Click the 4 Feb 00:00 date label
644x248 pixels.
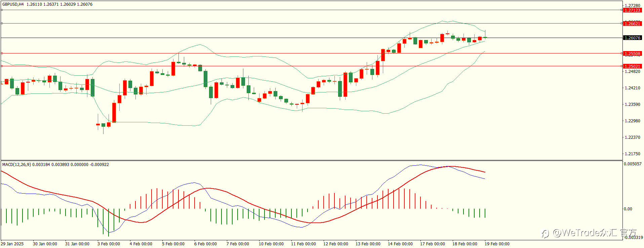click(141, 244)
